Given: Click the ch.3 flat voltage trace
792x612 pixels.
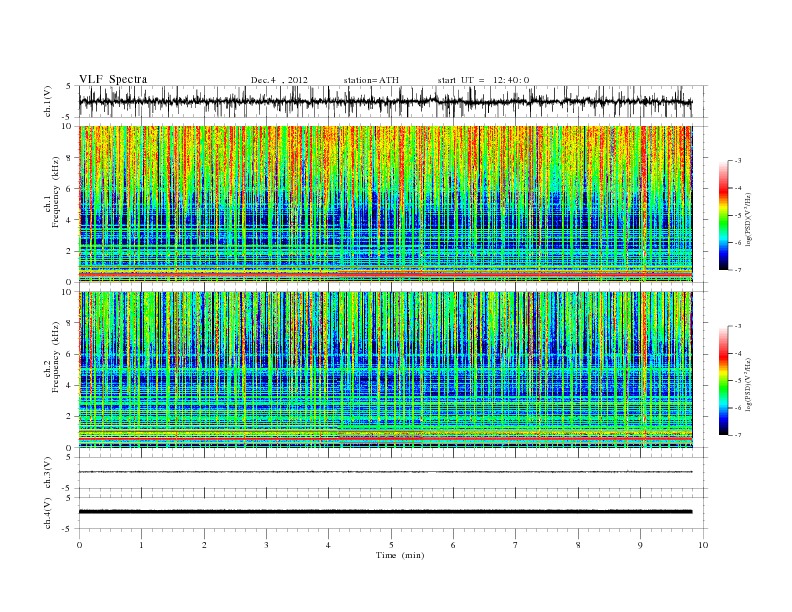Looking at the screenshot, I should pos(385,472).
